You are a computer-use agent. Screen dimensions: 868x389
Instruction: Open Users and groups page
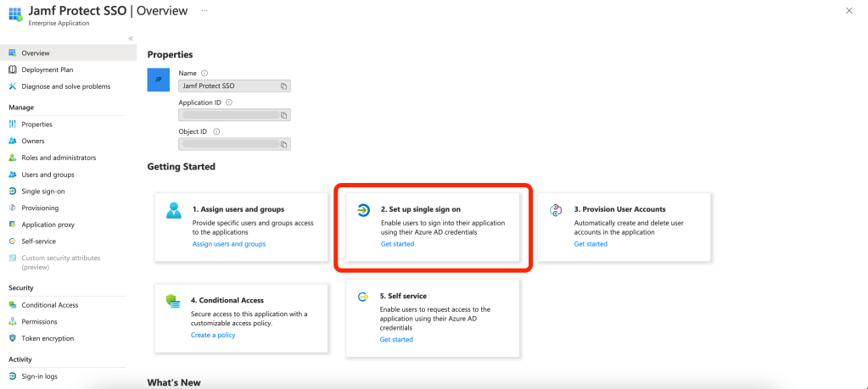(x=48, y=175)
